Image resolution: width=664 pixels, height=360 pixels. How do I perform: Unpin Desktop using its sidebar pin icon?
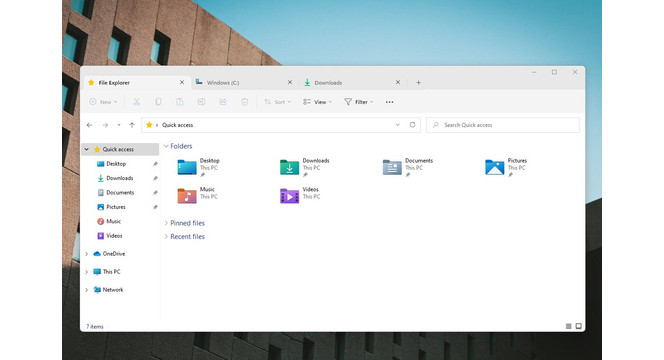point(155,164)
